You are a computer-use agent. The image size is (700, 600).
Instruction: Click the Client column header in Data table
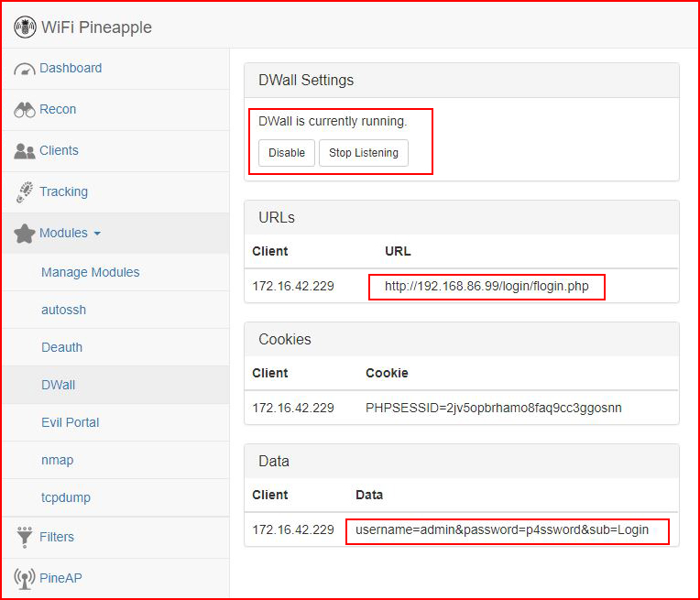click(269, 495)
